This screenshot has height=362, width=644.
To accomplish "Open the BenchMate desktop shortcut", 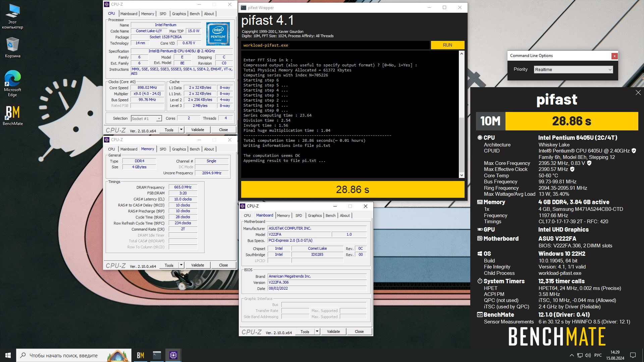I will tap(12, 116).
